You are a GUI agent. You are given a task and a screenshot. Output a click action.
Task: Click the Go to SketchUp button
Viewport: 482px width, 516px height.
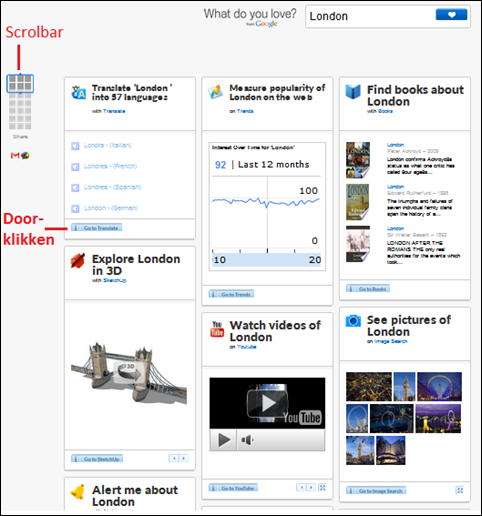[97, 459]
